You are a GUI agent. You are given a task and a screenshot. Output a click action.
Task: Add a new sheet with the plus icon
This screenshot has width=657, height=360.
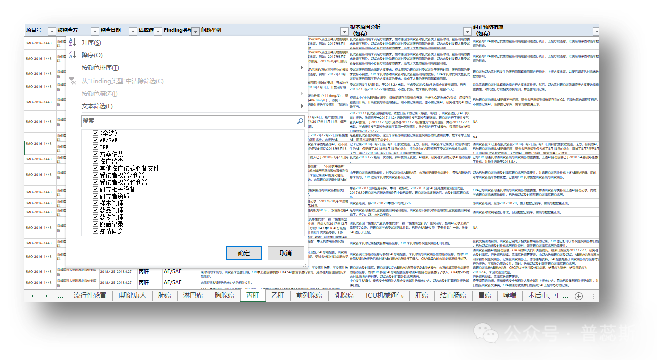pos(579,296)
